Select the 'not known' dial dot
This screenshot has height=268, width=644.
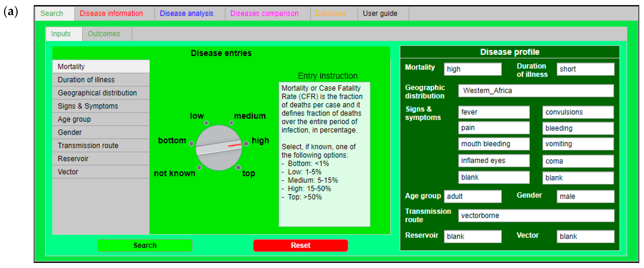199,167
